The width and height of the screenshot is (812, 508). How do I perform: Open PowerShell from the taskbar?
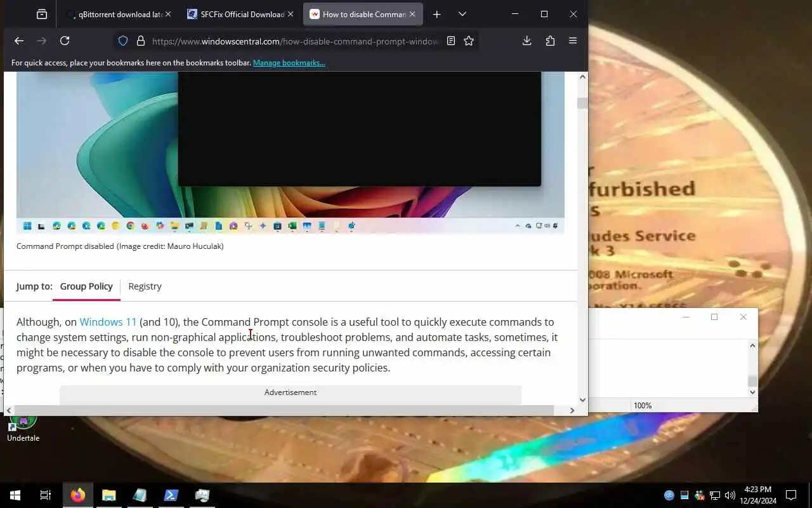[x=171, y=495]
